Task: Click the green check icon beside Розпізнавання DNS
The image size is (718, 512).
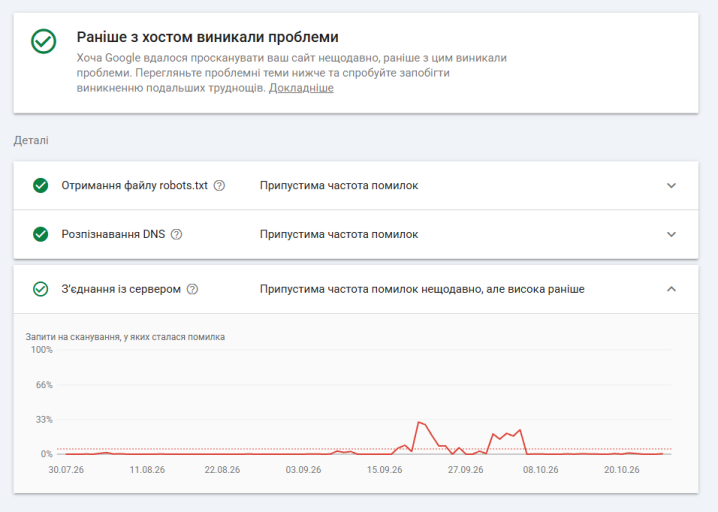Action: [41, 234]
